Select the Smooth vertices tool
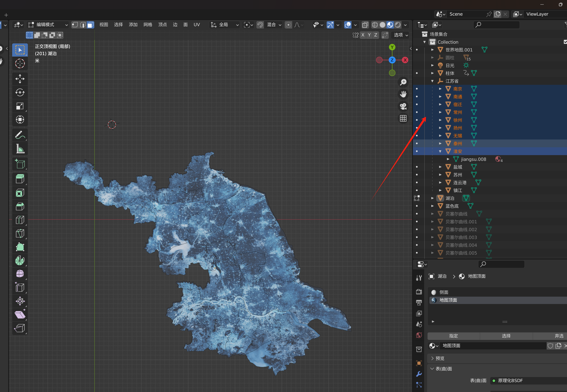This screenshot has height=392, width=567. pyautogui.click(x=20, y=274)
